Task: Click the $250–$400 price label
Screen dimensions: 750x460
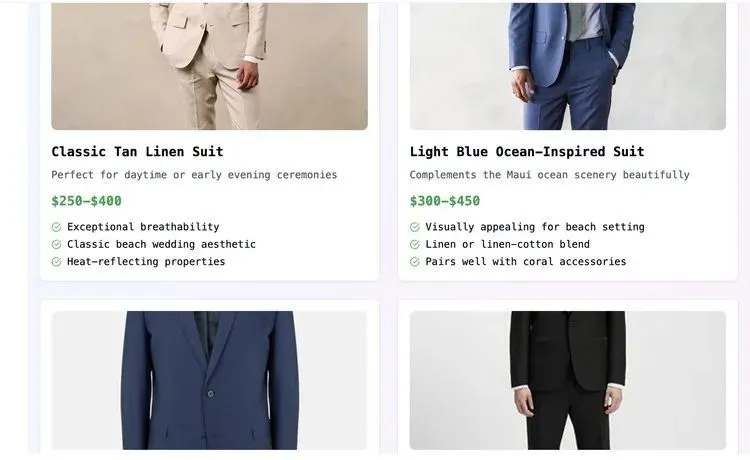Action: click(x=86, y=201)
